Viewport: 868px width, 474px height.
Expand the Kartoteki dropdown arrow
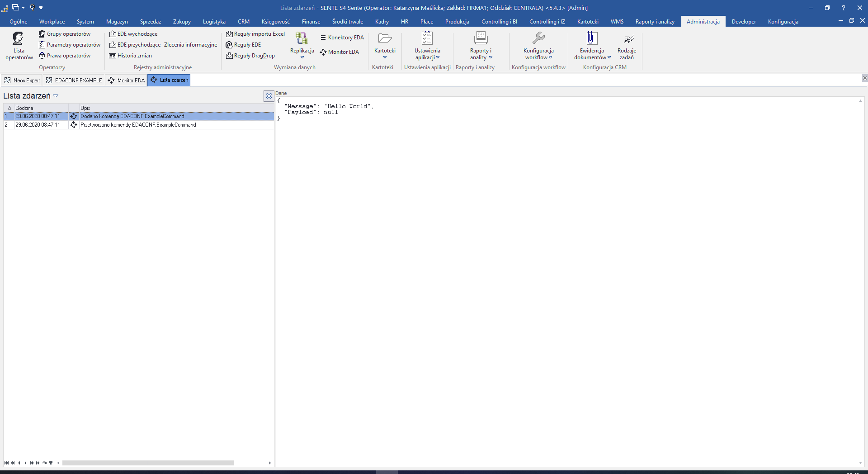coord(385,57)
